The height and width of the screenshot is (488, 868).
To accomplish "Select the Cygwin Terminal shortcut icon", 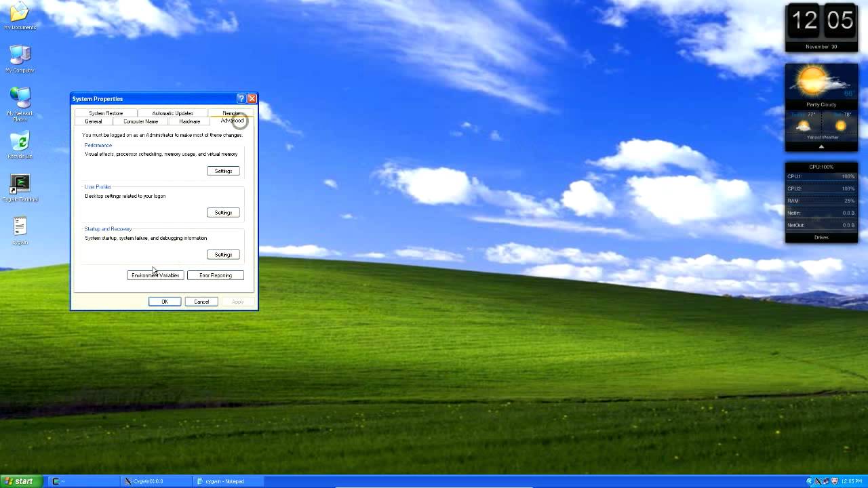I will 20,188.
